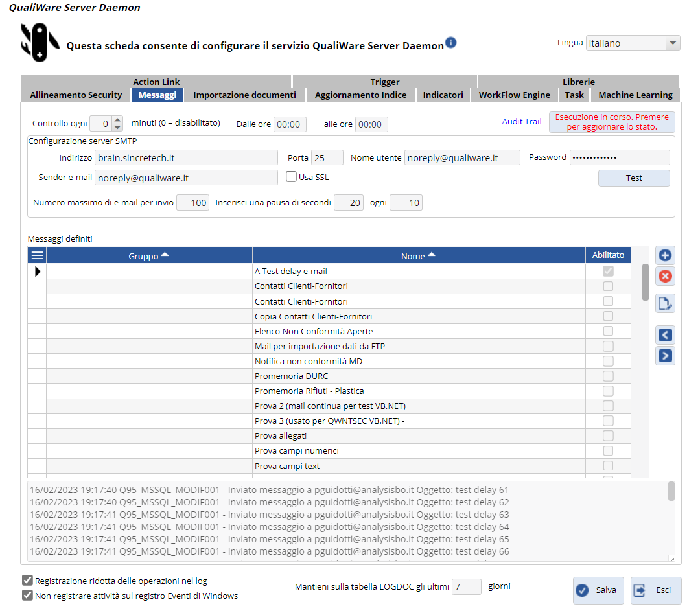Open the Lingua language dropdown

(x=673, y=43)
